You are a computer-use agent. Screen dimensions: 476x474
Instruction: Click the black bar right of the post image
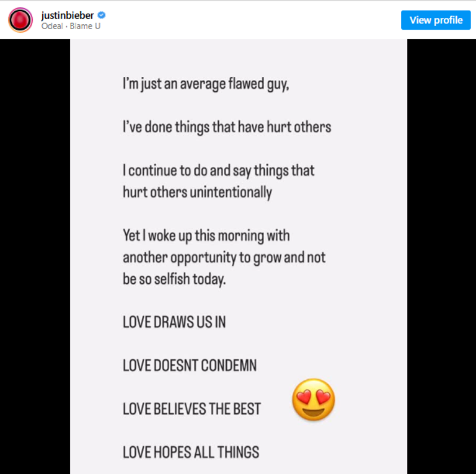pyautogui.click(x=441, y=257)
